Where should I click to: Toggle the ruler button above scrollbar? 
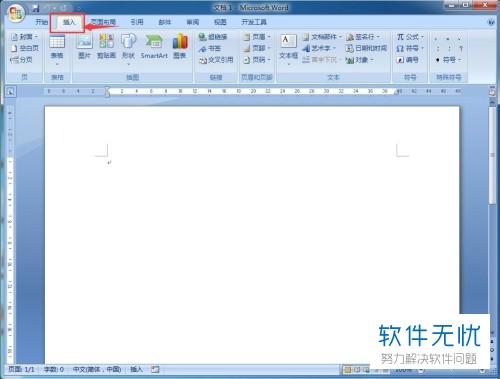coord(492,92)
